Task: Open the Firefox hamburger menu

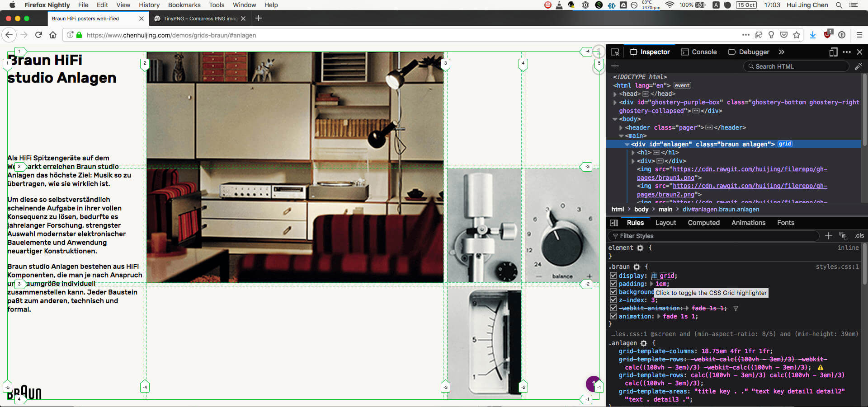Action: point(859,35)
